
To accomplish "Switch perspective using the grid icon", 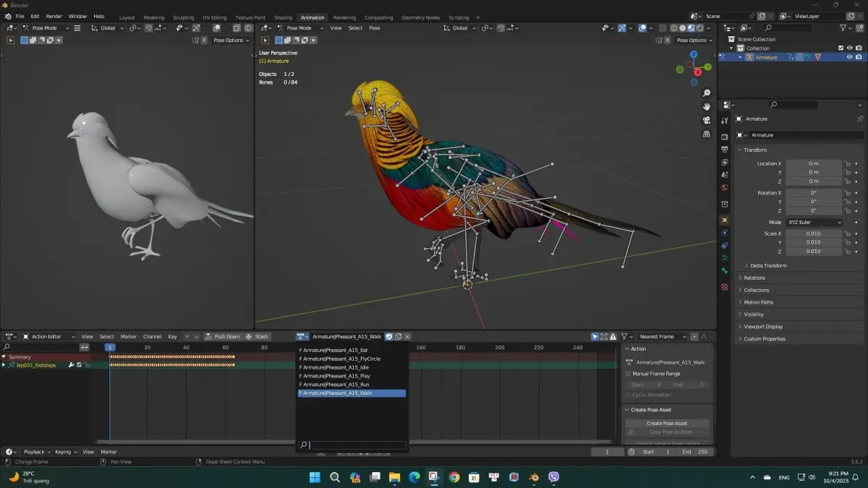I will 707,134.
